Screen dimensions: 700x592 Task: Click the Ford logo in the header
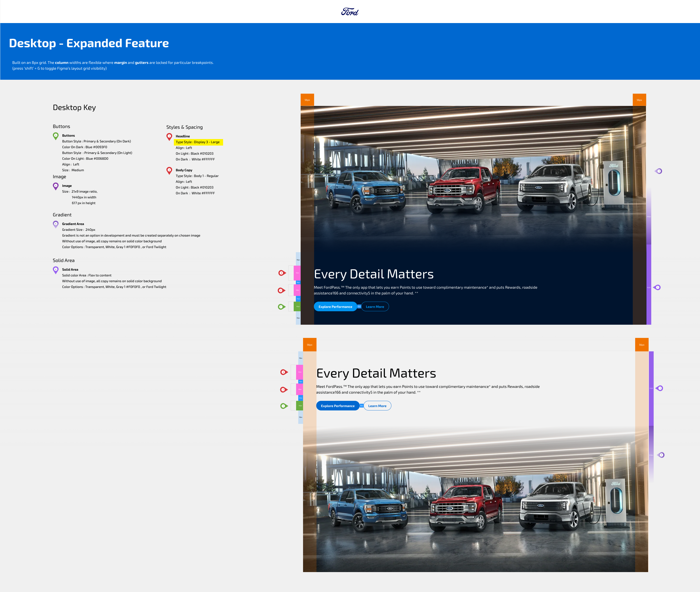click(350, 12)
